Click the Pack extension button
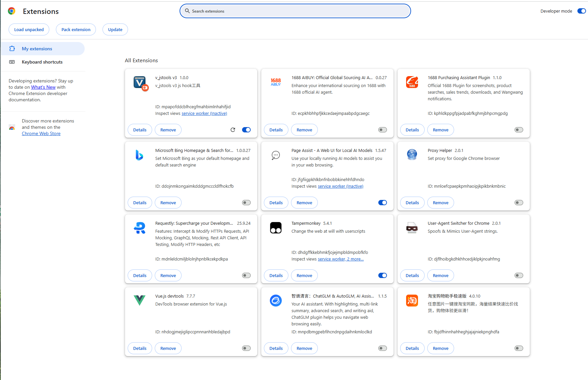The width and height of the screenshot is (588, 380). pyautogui.click(x=76, y=29)
